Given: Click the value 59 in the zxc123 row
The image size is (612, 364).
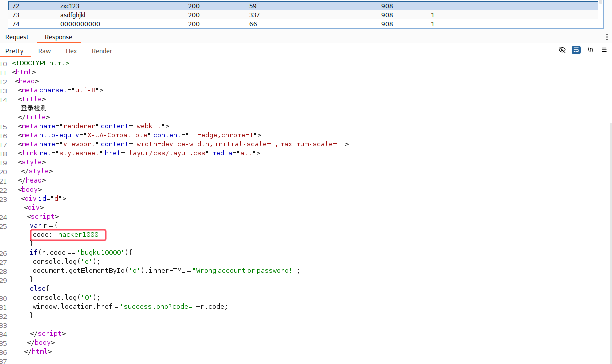Looking at the screenshot, I should tap(253, 6).
